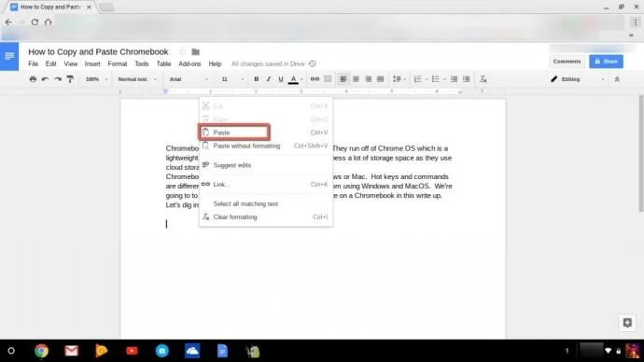The height and width of the screenshot is (362, 644).
Task: Open the Chrome OS launcher circle
Action: [x=11, y=351]
